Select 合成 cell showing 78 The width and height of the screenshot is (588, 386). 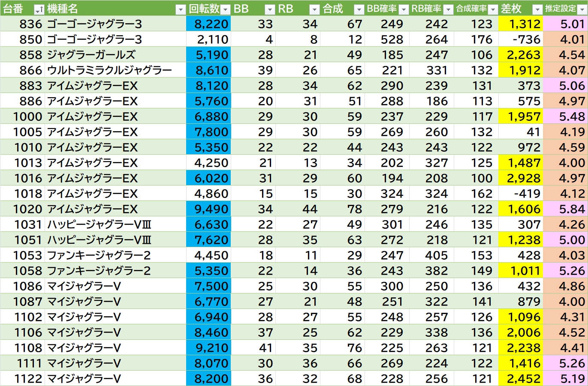click(x=342, y=209)
